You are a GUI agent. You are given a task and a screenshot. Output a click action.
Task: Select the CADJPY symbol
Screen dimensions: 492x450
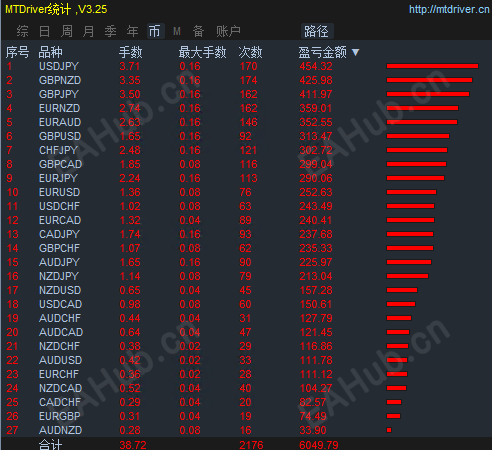tap(59, 234)
